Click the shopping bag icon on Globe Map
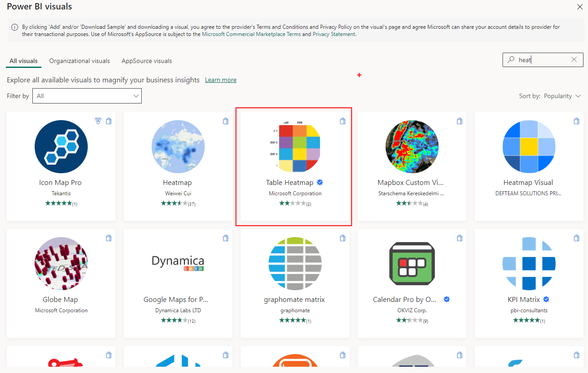This screenshot has height=373, width=588. (x=108, y=238)
